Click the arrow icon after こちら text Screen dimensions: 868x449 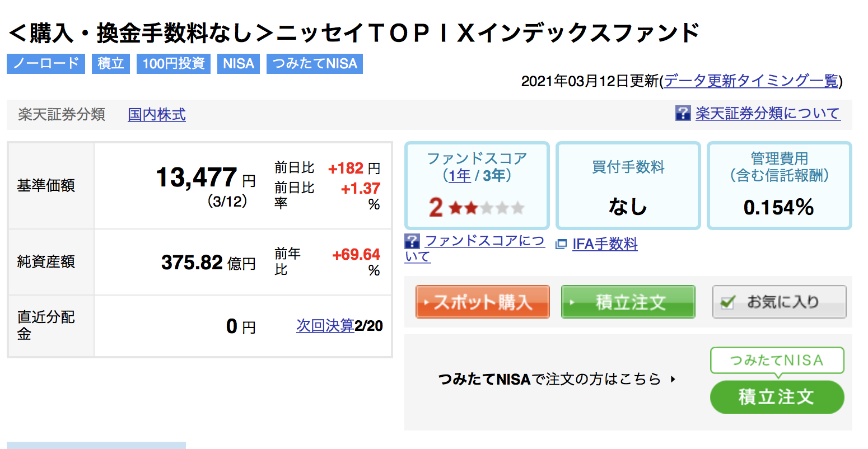pos(673,379)
